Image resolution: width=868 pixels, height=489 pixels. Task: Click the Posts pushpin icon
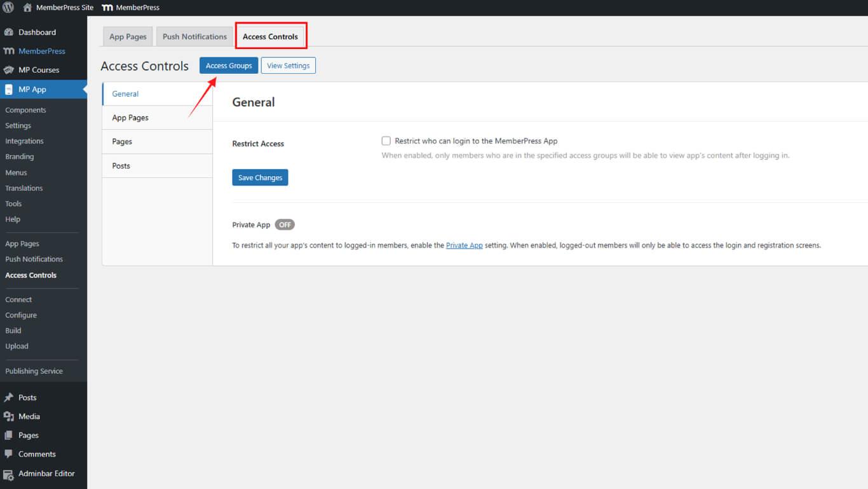pos(9,397)
